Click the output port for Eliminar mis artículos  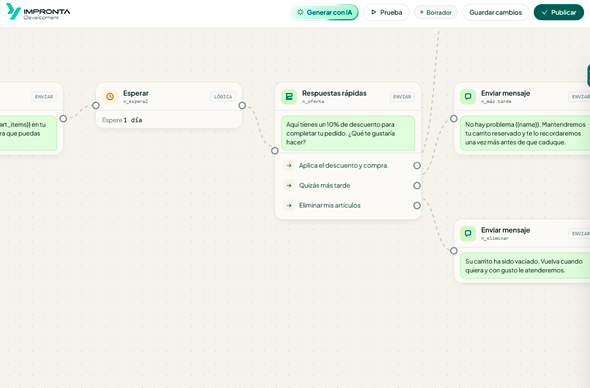(417, 205)
